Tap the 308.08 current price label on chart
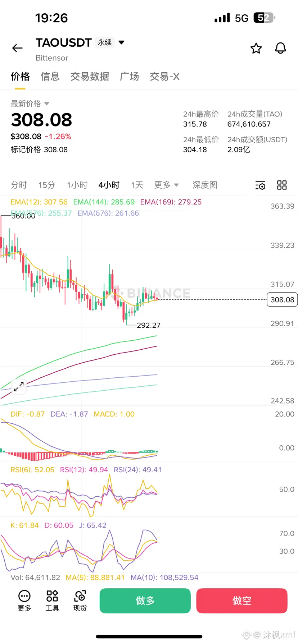The width and height of the screenshot is (298, 644). point(282,300)
